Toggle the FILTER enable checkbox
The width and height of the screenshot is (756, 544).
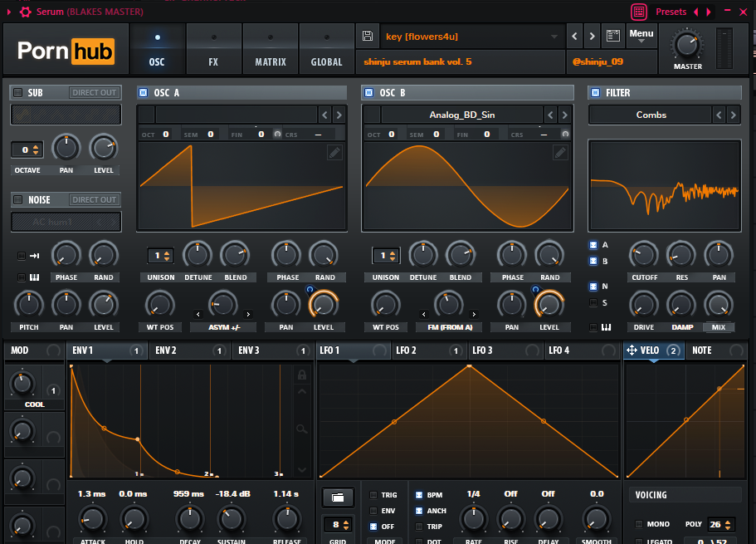click(x=596, y=92)
